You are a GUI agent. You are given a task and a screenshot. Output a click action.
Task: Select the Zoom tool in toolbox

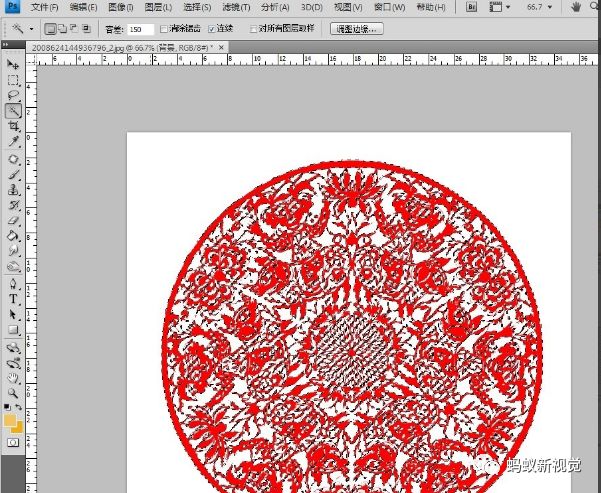13,393
